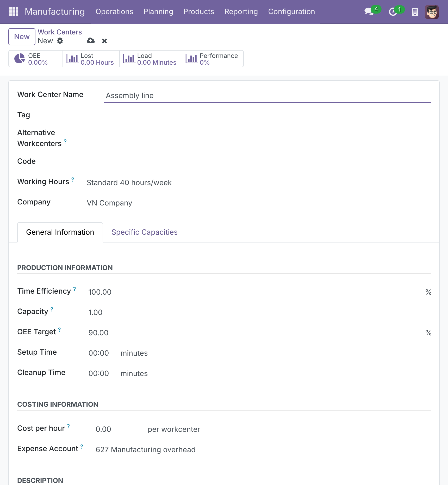Open the activities clock icon
The height and width of the screenshot is (485, 448).
tap(393, 12)
